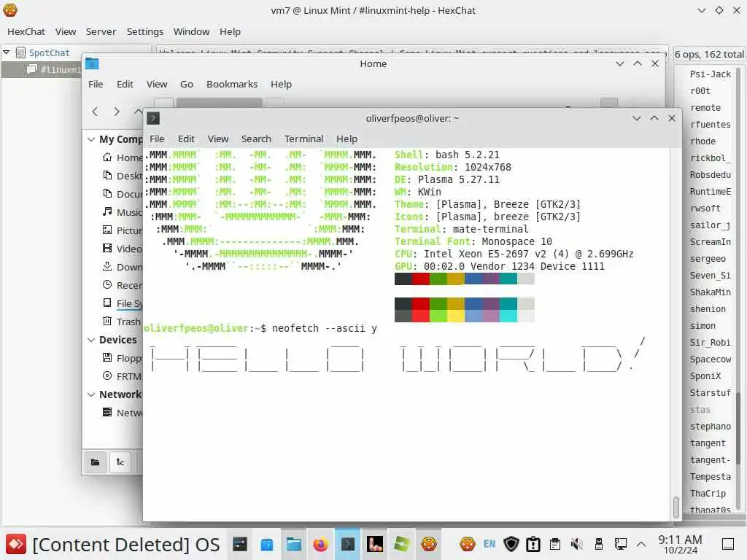This screenshot has width=747, height=560.
Task: Open the clipboard-alert tray icon
Action: click(533, 544)
